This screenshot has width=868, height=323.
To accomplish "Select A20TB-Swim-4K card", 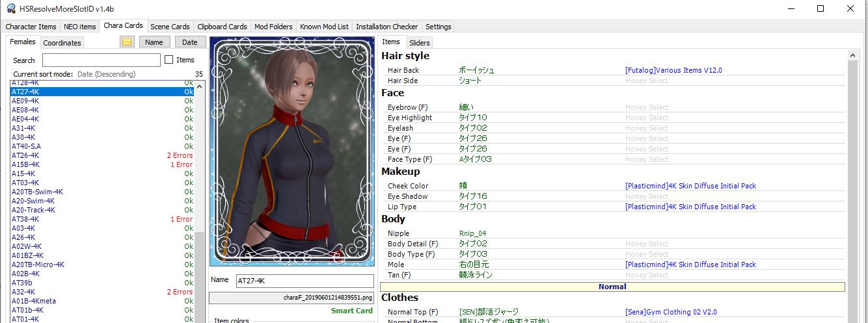I will pyautogui.click(x=103, y=192).
